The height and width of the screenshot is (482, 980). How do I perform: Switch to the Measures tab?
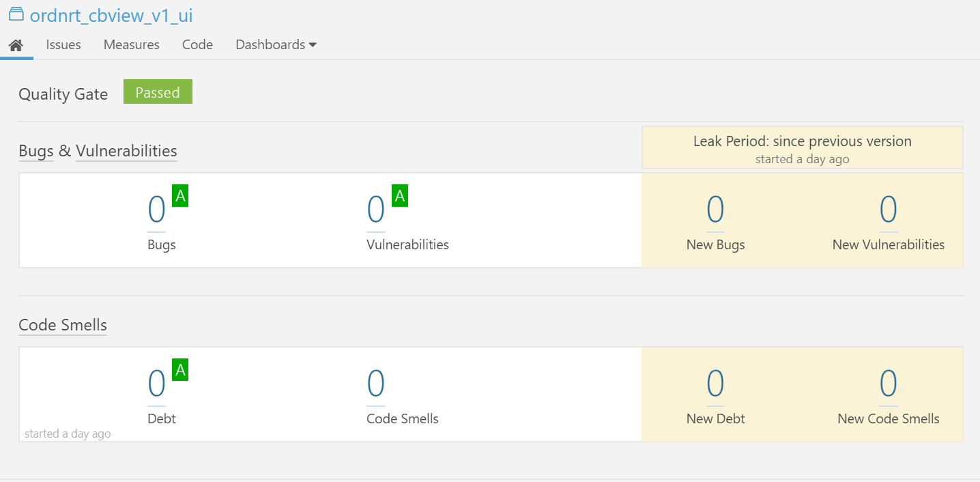(x=132, y=45)
